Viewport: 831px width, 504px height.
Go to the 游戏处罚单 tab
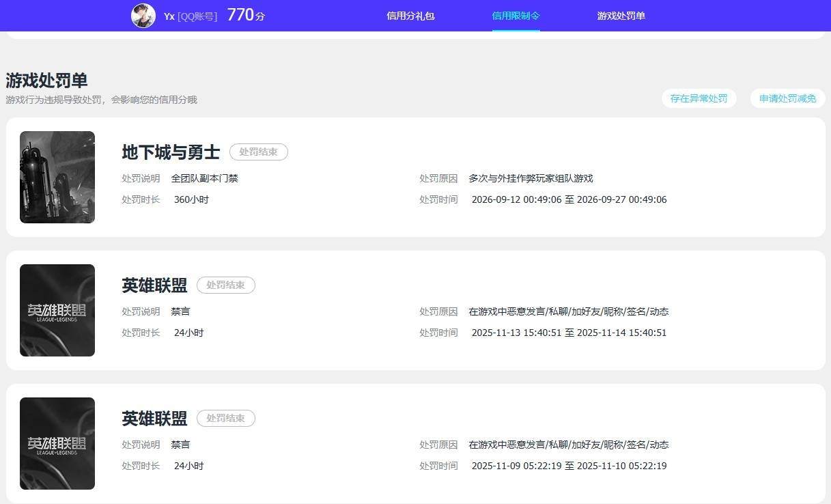coord(621,16)
